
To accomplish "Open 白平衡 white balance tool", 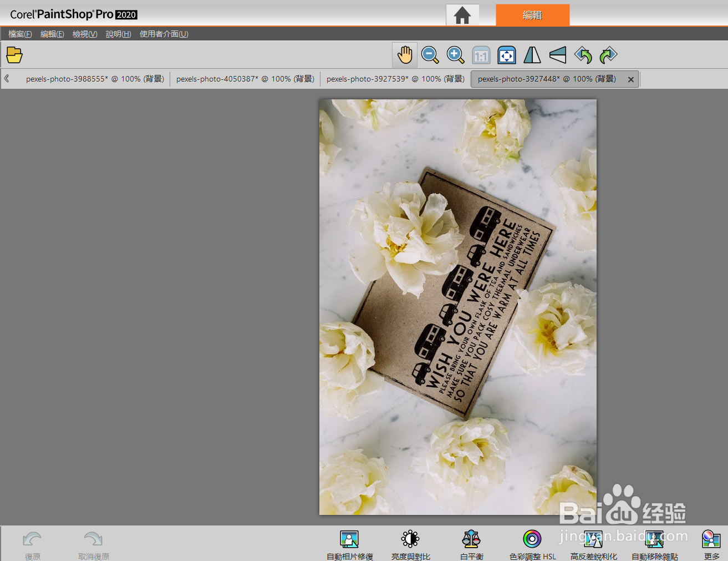I will coord(471,545).
